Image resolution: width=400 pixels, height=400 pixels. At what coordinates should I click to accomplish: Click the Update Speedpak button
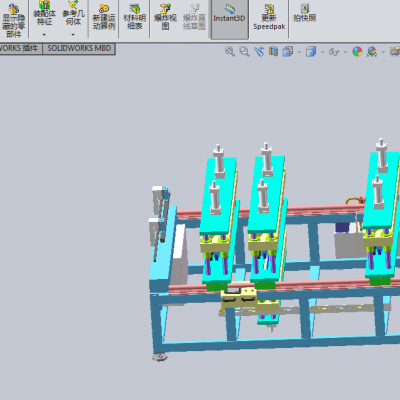269,17
